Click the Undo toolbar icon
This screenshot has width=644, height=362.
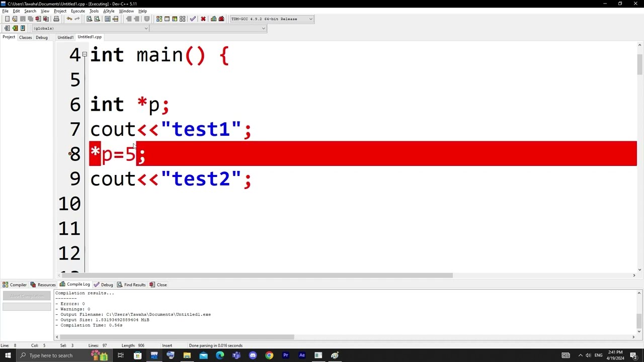[69, 19]
